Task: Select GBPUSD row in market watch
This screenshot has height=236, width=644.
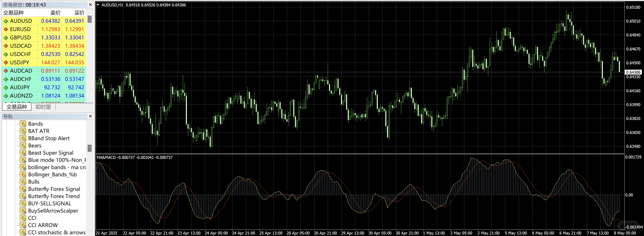Action: (21, 38)
